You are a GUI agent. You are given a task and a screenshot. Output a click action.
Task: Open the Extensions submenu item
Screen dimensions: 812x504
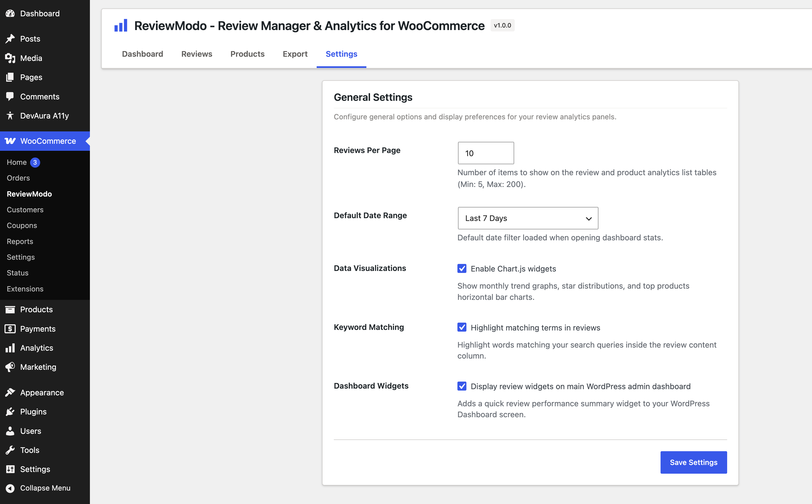(x=25, y=289)
